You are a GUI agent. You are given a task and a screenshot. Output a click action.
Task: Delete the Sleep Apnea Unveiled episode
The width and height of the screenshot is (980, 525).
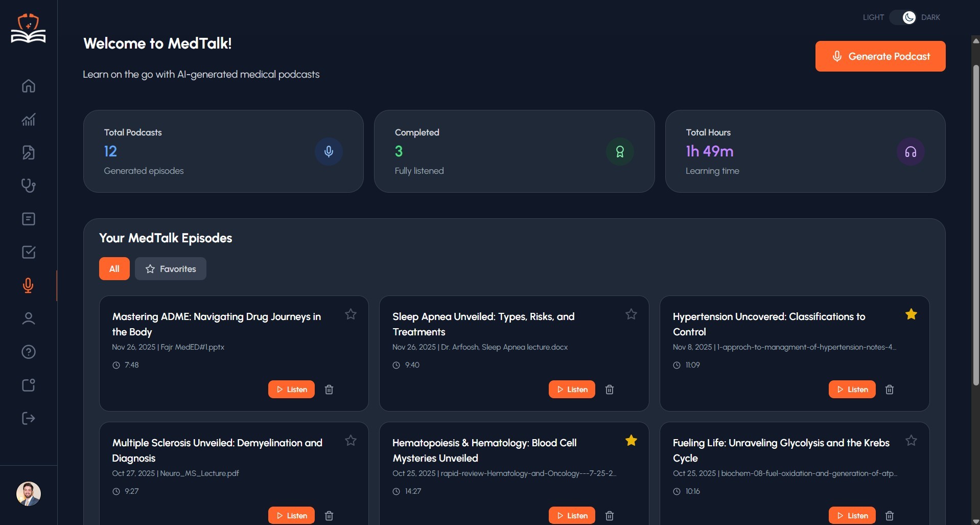click(610, 390)
